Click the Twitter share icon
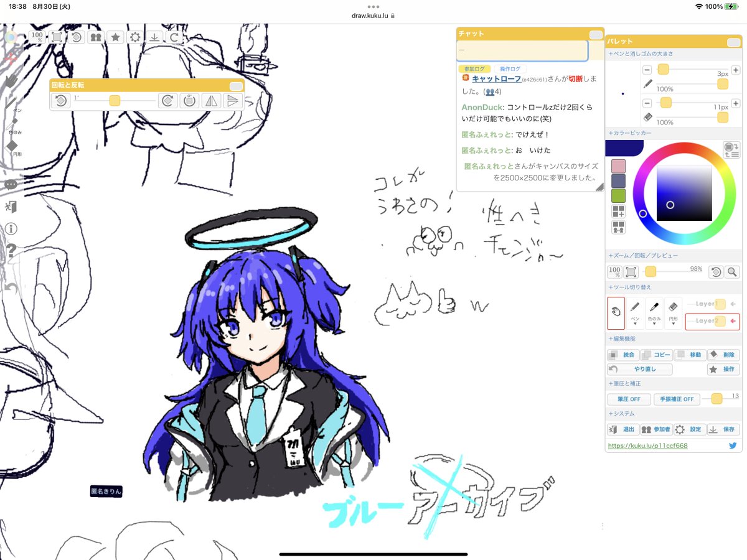This screenshot has height=560, width=747. pyautogui.click(x=733, y=446)
